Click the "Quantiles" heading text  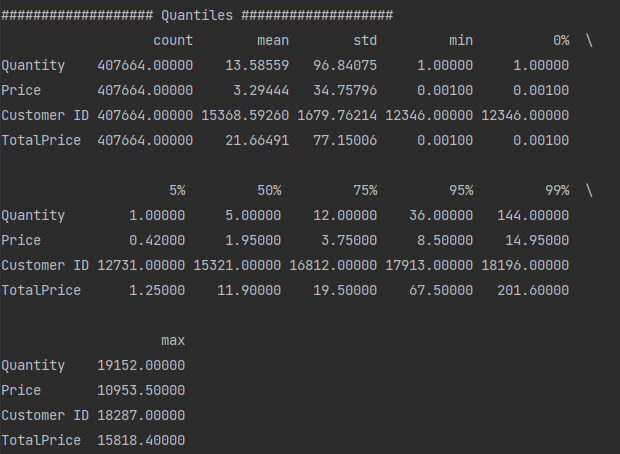[197, 15]
